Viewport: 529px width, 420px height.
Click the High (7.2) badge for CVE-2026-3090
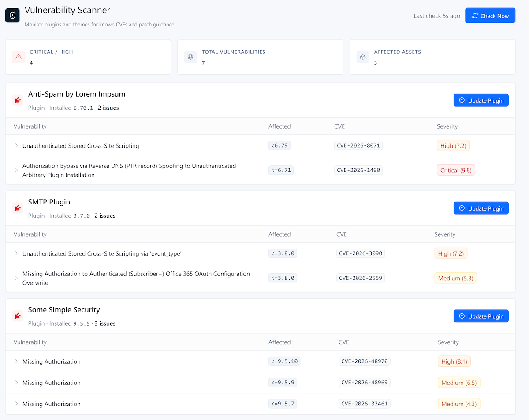(451, 253)
